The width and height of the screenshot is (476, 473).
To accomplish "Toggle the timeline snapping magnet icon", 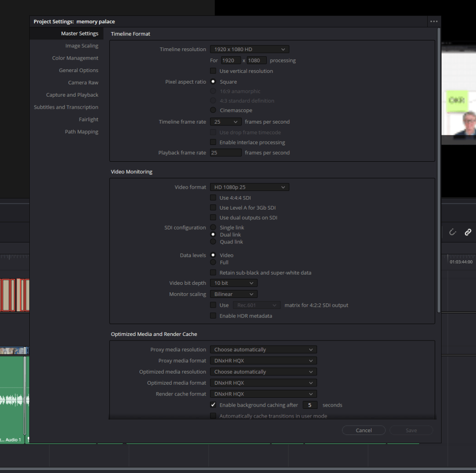I will coord(453,232).
